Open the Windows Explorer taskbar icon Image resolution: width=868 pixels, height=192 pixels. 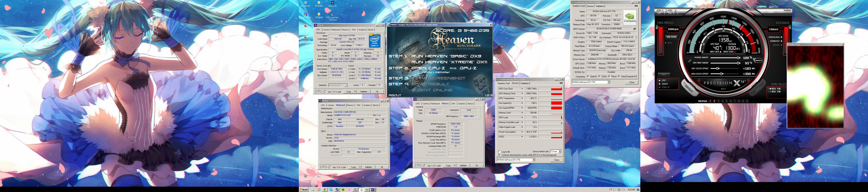point(313,190)
